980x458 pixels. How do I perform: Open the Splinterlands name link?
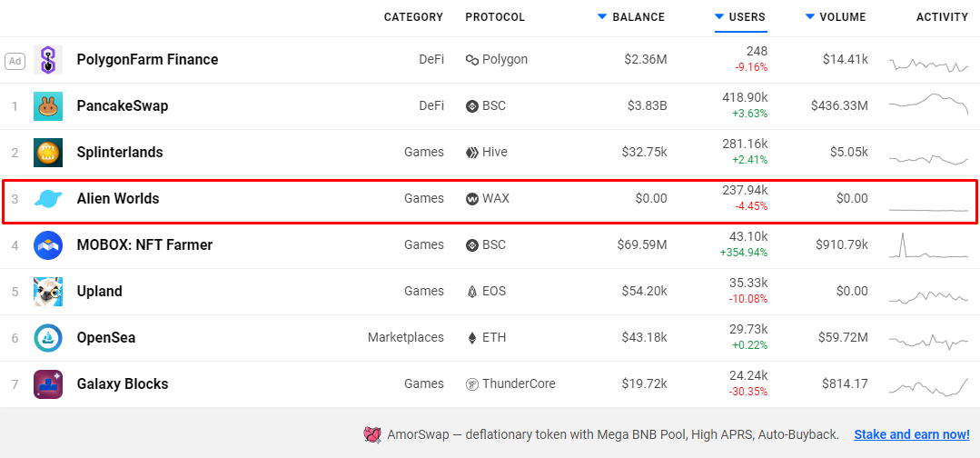pyautogui.click(x=120, y=153)
